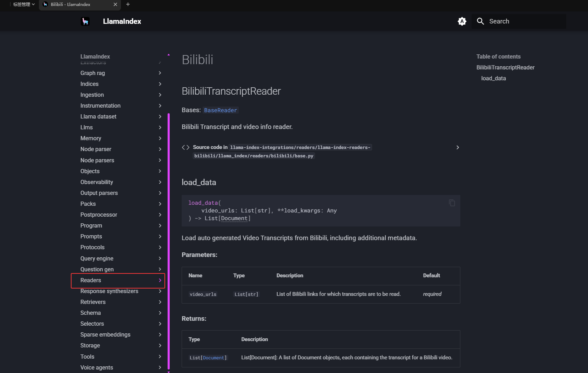Jump to load_data in table of contents
The width and height of the screenshot is (588, 373).
coord(493,78)
